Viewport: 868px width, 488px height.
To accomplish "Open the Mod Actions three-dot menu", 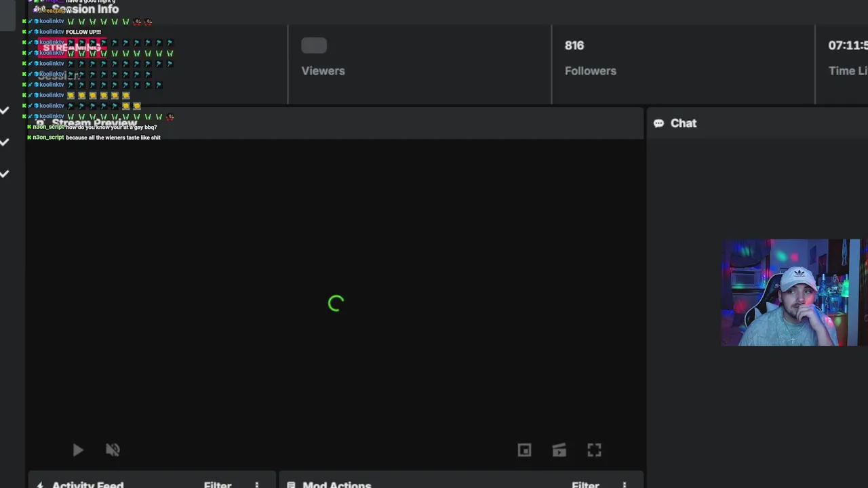I will [624, 485].
